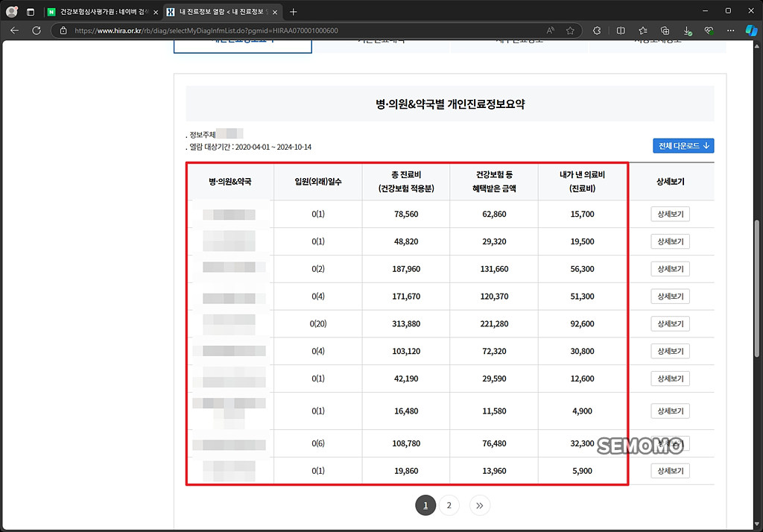Click the 120,370 benefit amount cell
Screen dimensions: 763x532
click(494, 297)
